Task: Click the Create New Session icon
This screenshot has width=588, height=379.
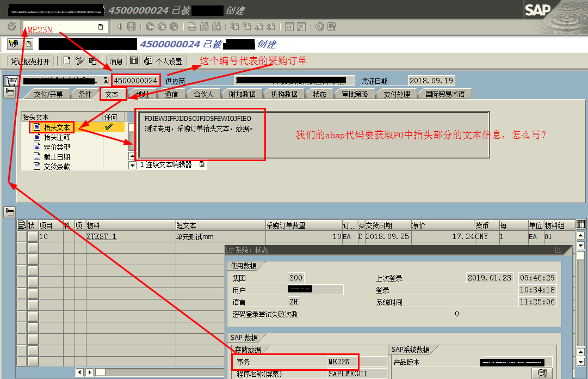Action: 289,27
